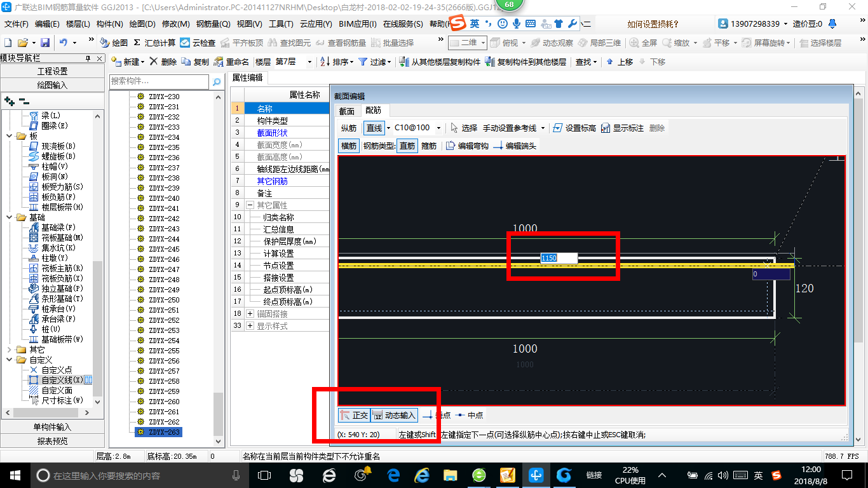This screenshot has width=868, height=488.
Task: Click 报表预览 button
Action: [52, 441]
